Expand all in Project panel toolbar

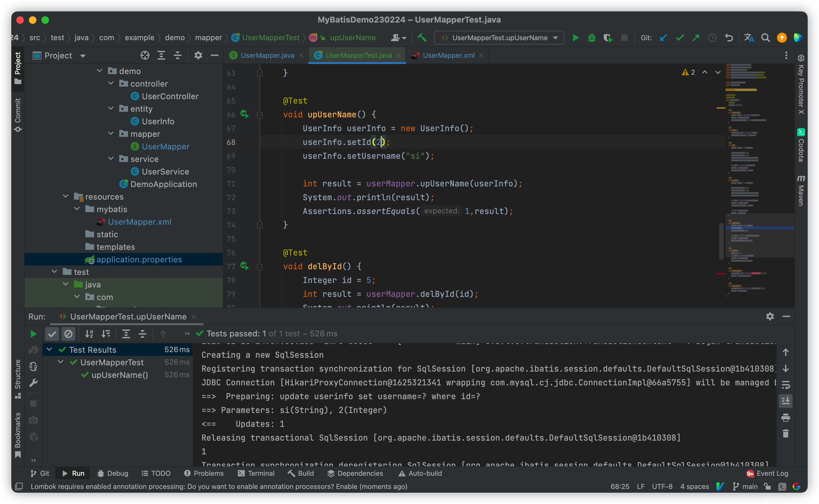[x=161, y=55]
